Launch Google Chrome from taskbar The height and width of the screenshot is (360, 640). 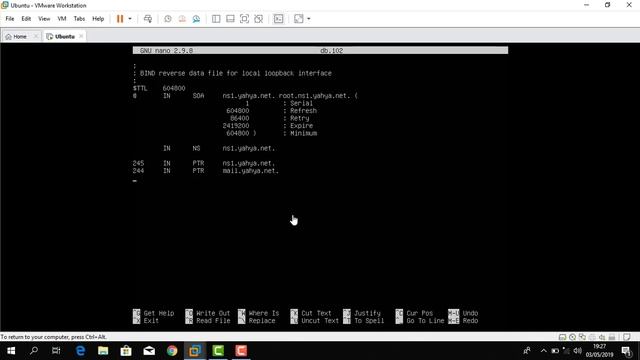coord(172,351)
